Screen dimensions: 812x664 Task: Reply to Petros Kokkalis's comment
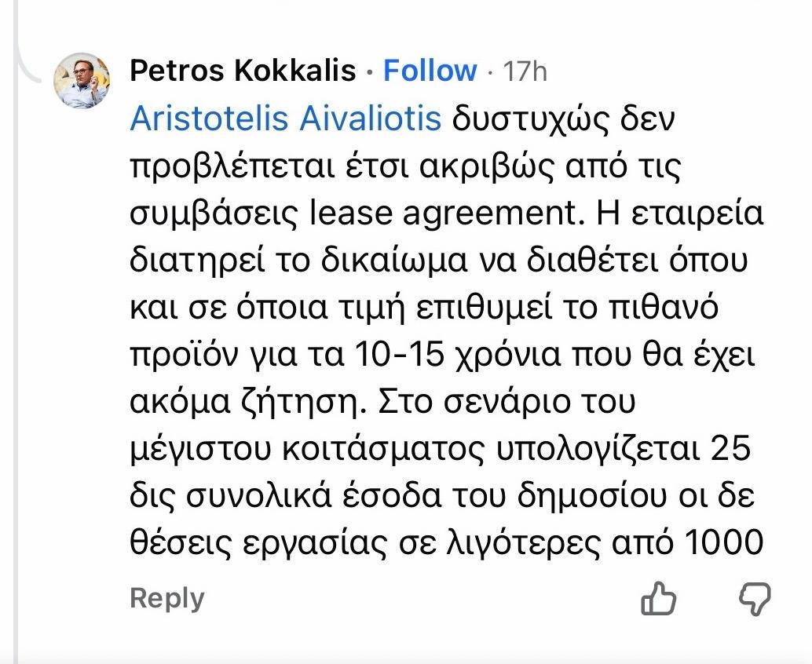166,598
